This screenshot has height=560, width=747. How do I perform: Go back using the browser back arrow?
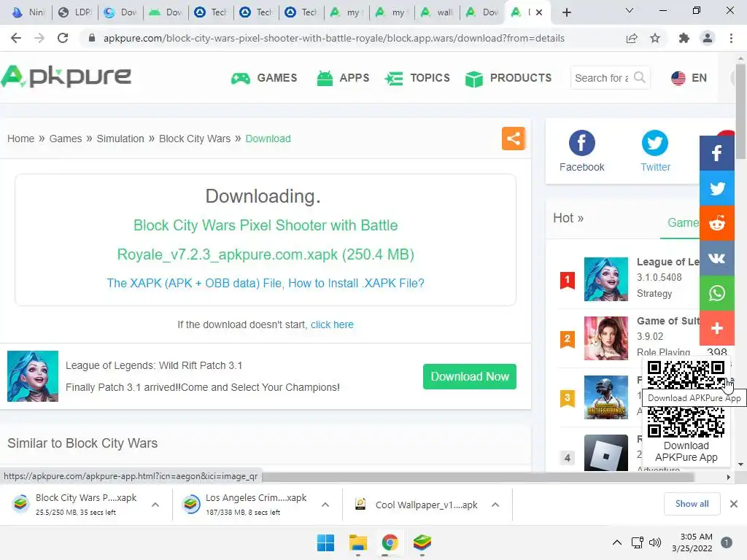point(16,38)
